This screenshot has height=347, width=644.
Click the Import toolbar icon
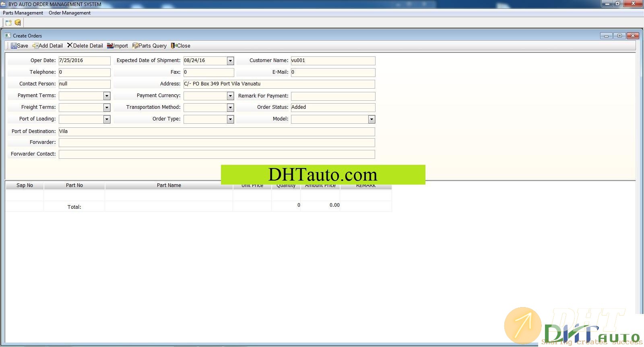pos(110,46)
